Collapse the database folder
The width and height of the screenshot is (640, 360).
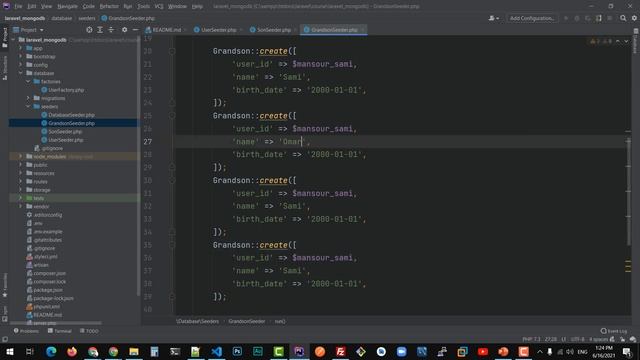[x=20, y=73]
